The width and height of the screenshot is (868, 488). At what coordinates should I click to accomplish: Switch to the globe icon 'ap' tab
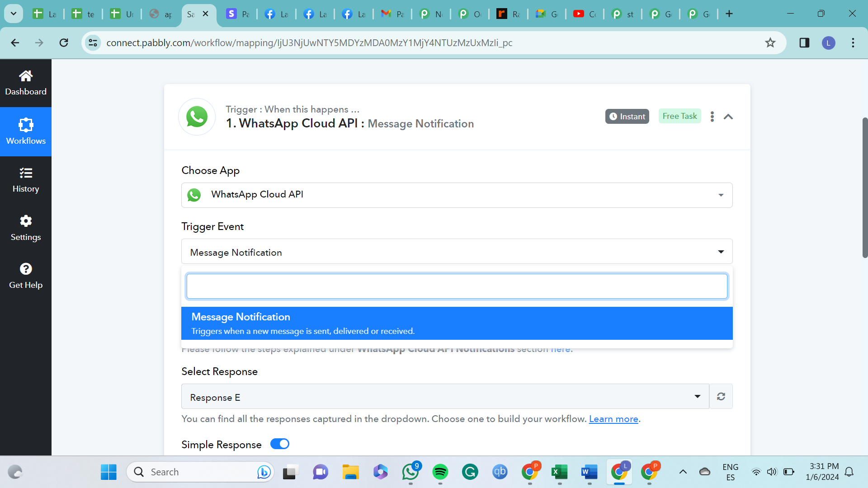click(x=160, y=14)
